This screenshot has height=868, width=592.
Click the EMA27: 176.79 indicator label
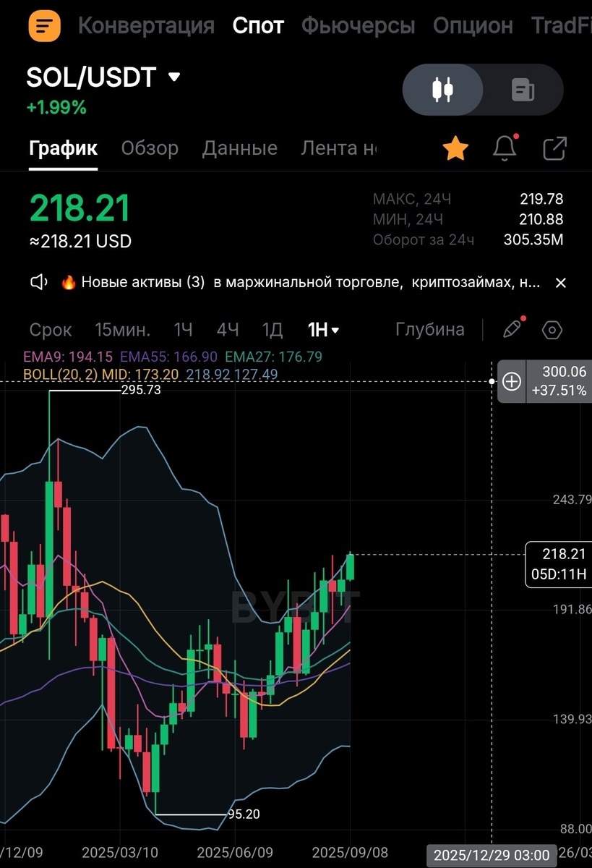[x=273, y=357]
